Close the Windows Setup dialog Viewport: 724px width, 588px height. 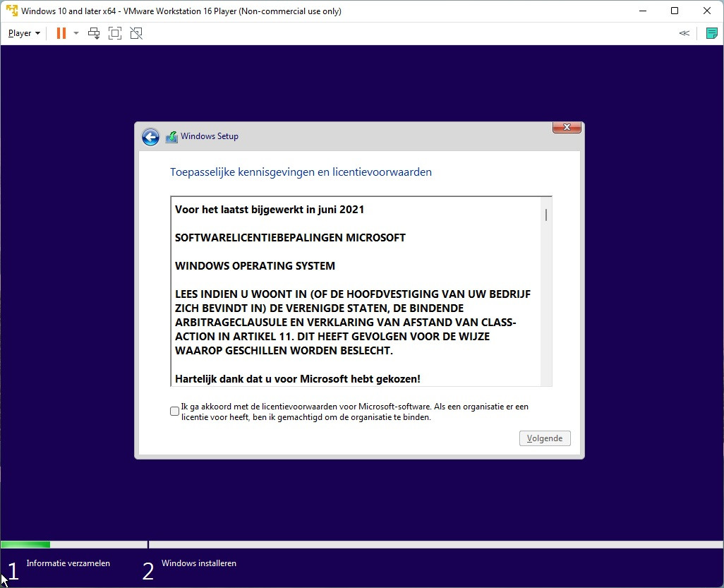tap(567, 127)
